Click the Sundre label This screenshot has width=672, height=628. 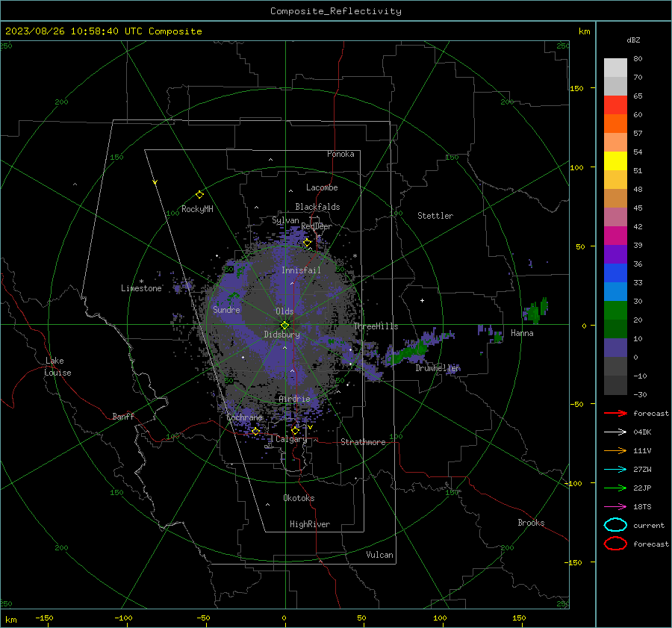(226, 309)
